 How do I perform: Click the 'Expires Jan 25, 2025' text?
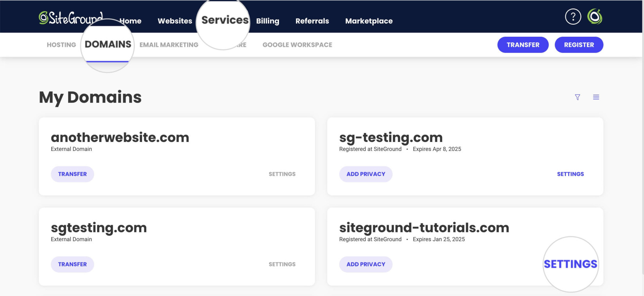[x=439, y=239]
